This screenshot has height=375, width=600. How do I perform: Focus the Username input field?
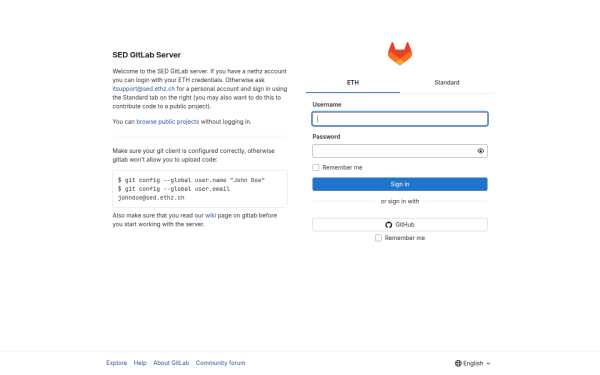[400, 119]
